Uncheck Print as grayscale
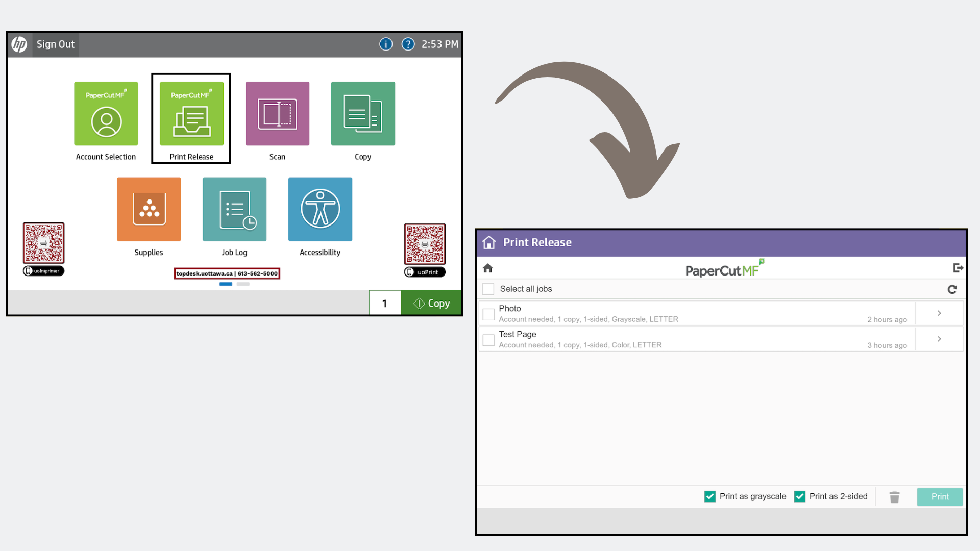The image size is (980, 551). point(709,496)
